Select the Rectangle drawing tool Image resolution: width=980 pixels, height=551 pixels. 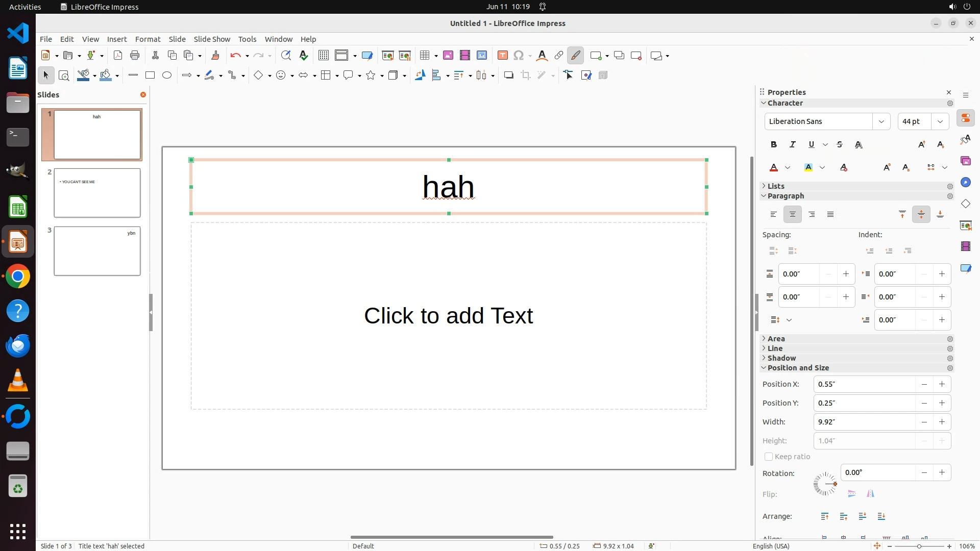[150, 76]
